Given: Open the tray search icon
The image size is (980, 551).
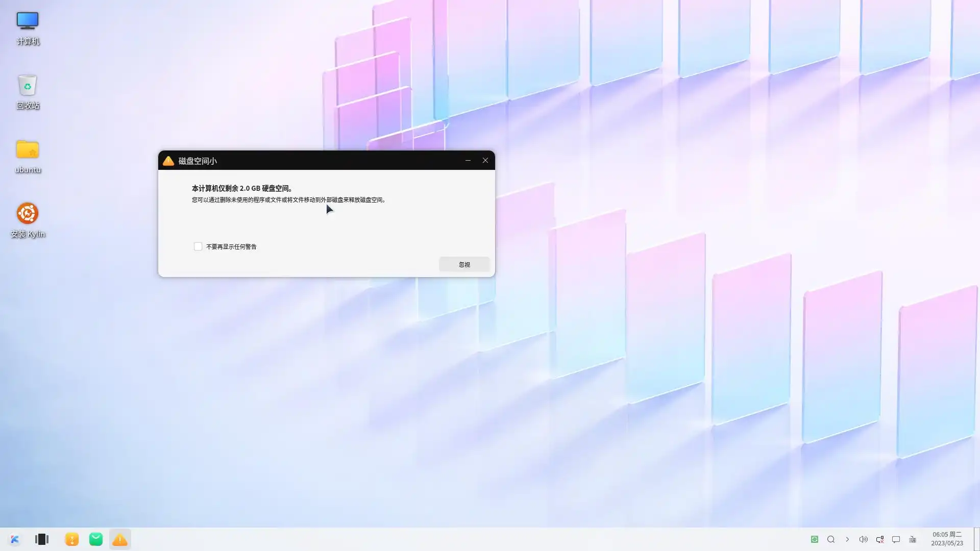Looking at the screenshot, I should click(x=831, y=539).
